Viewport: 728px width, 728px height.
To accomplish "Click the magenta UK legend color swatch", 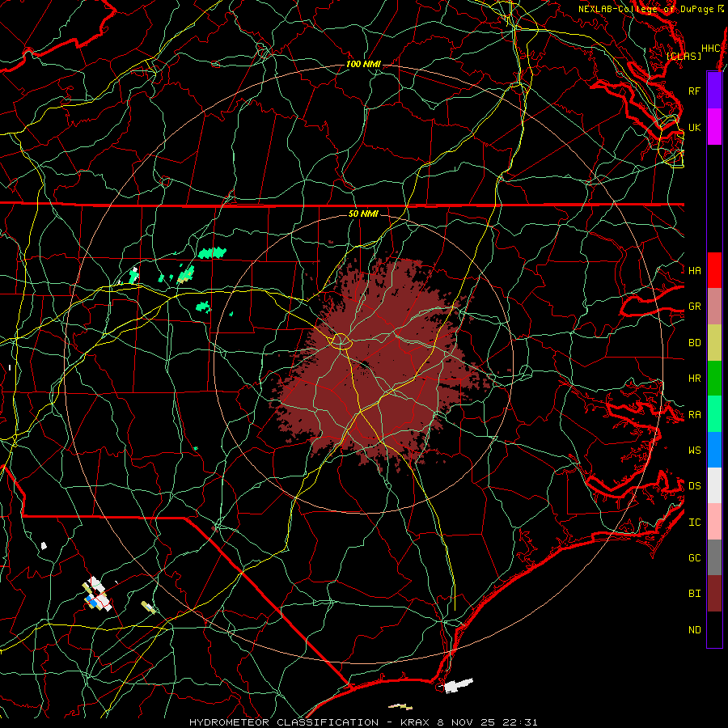I will [714, 127].
